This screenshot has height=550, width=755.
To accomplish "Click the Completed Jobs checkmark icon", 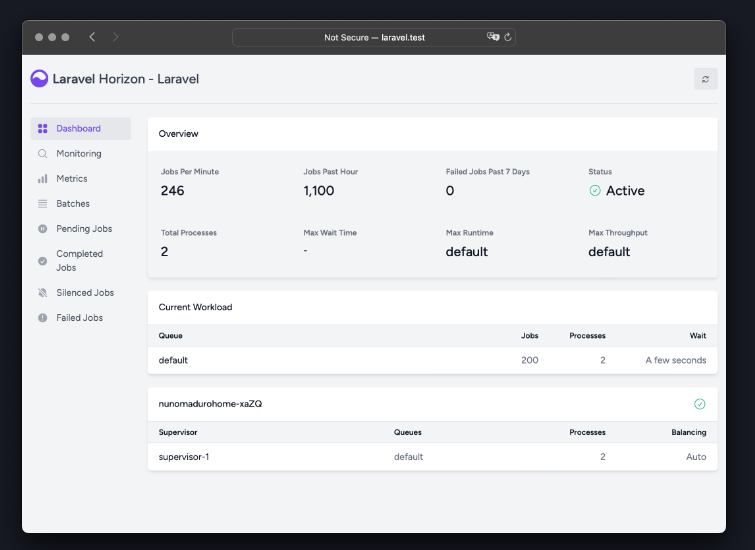I will point(43,261).
